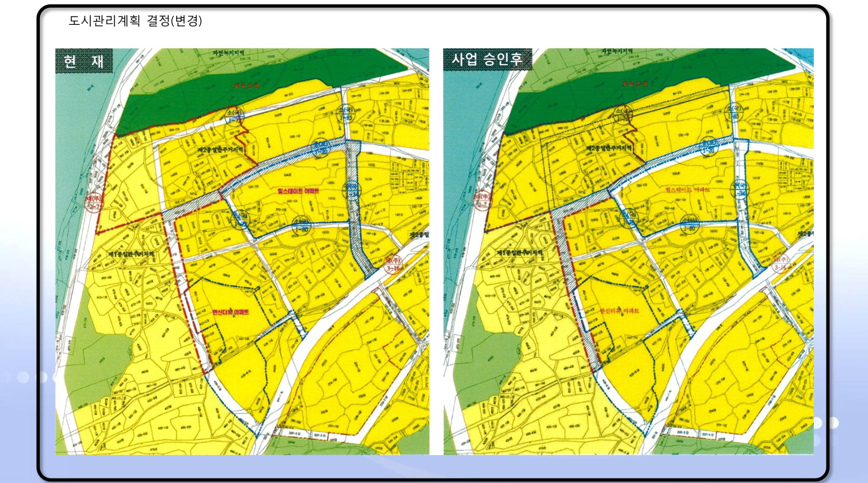
Task: Select the 현 재 map label
Action: pos(84,61)
